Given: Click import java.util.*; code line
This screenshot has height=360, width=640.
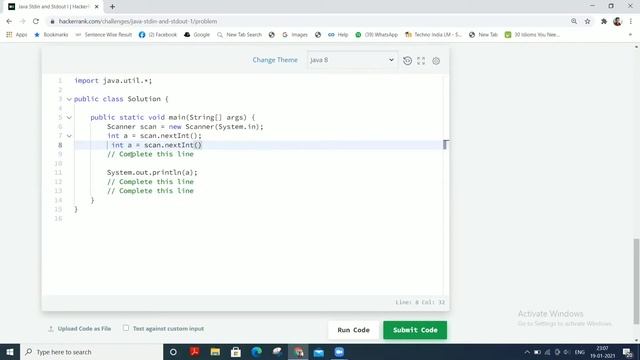Looking at the screenshot, I should [113, 81].
